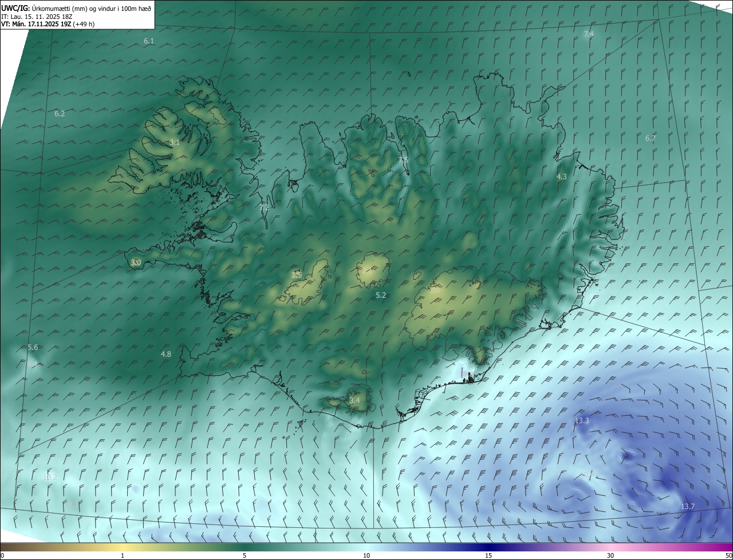733x560 pixels.
Task: Click the '10' tick on the color scale
Action: (x=366, y=556)
